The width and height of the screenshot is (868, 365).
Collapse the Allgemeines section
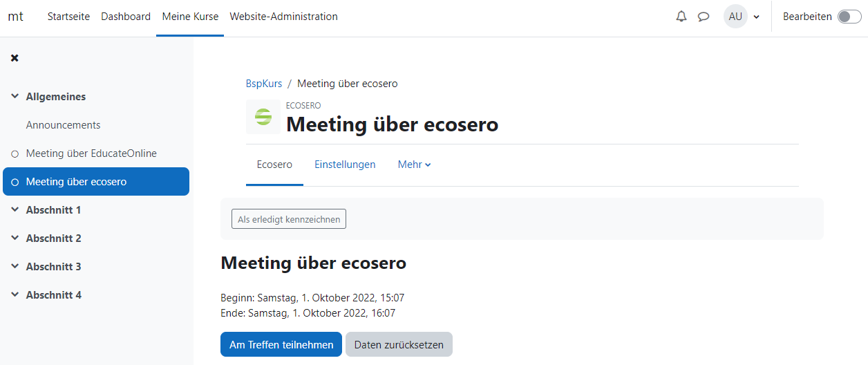tap(15, 97)
